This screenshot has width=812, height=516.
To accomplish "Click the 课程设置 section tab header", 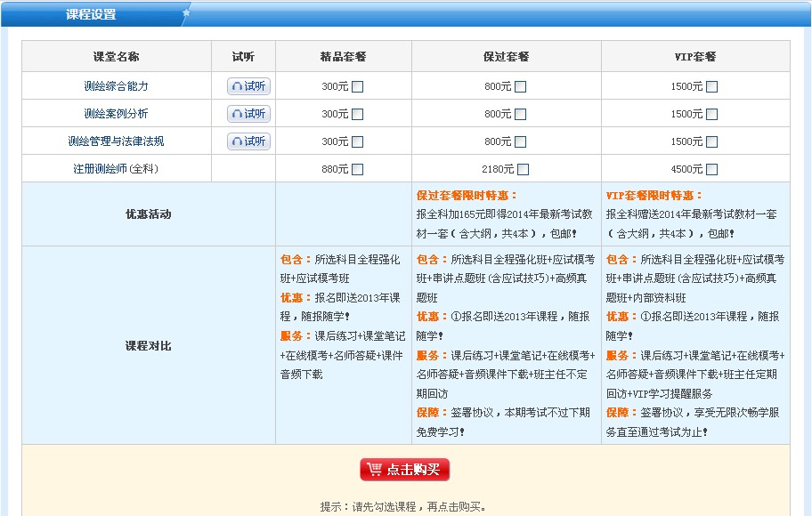I will point(91,14).
